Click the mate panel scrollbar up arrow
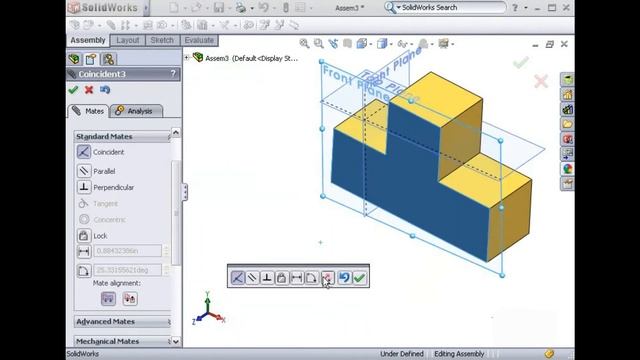 [x=176, y=132]
